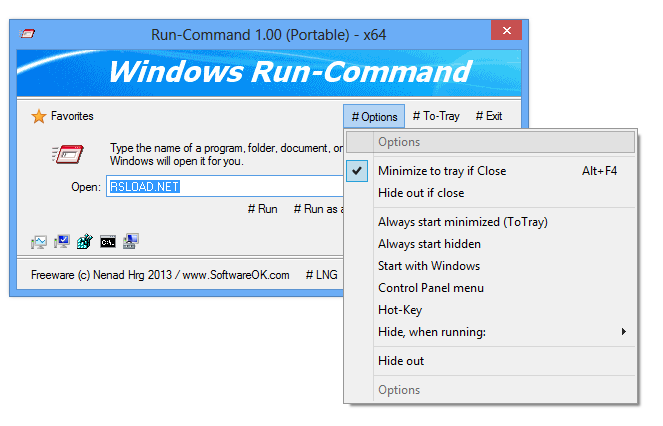This screenshot has height=426, width=663.
Task: Click greyed Options entry below Hide out
Action: 490,390
